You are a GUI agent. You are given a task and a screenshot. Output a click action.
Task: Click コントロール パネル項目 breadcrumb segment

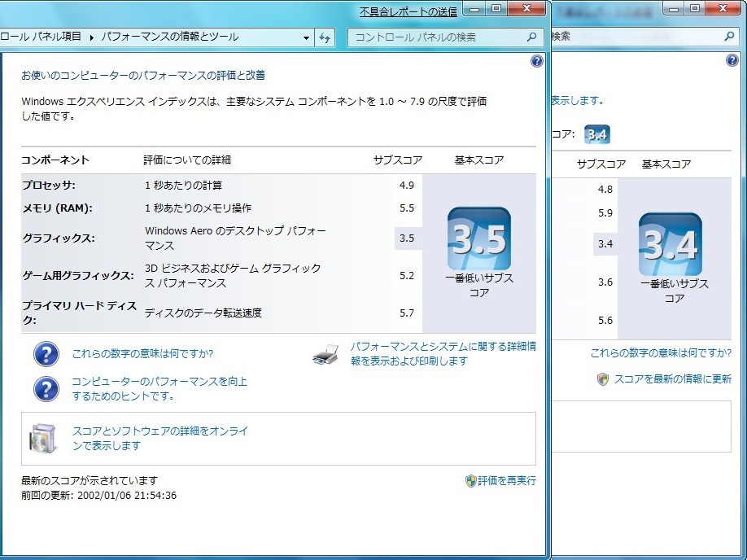[41, 37]
